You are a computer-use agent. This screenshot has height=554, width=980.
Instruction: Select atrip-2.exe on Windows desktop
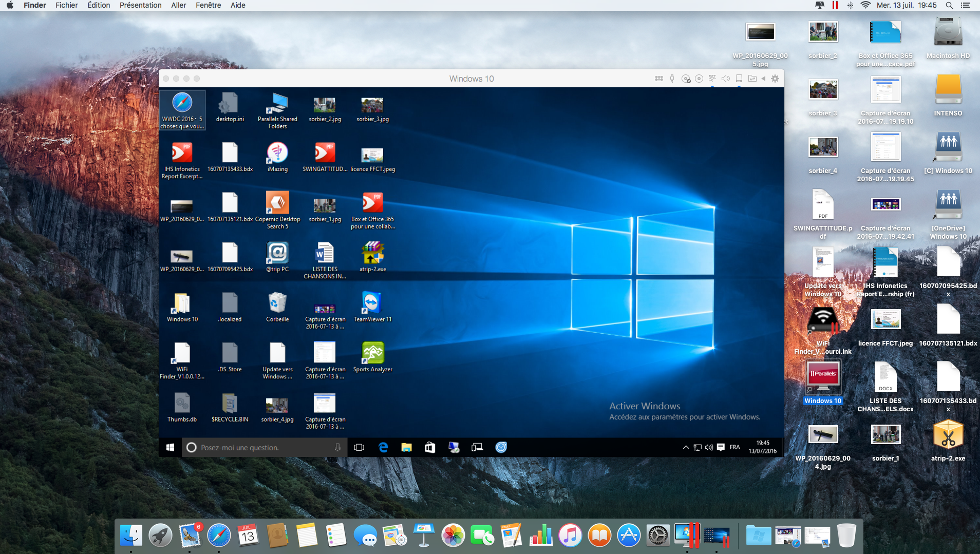tap(372, 257)
